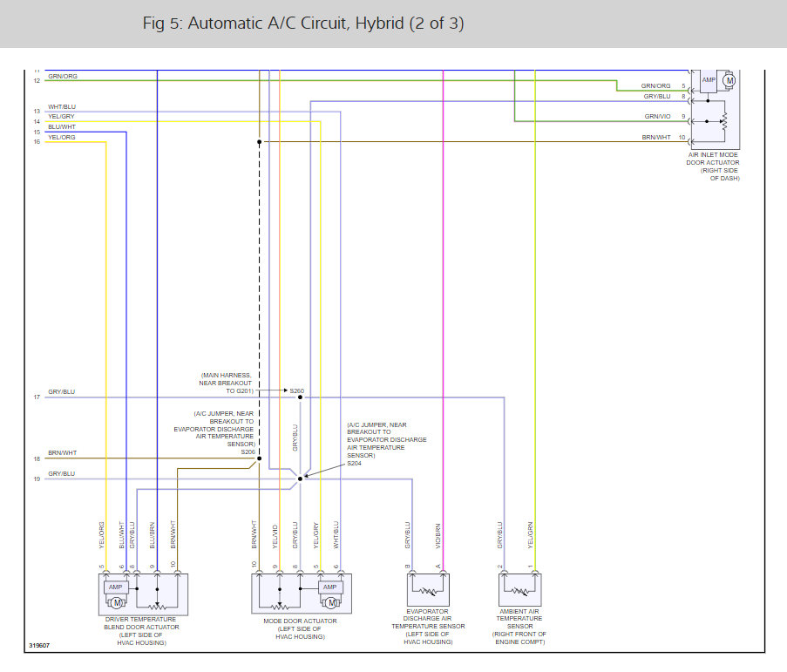787x672 pixels.
Task: Click the 'AMBIENT AIR TEMPERATURE SENSOR' caption
Action: (519, 627)
